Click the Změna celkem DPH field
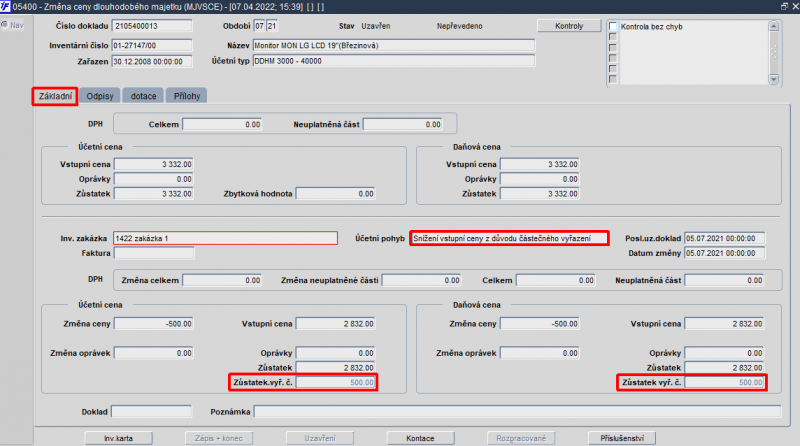The height and width of the screenshot is (446, 800). coord(222,280)
